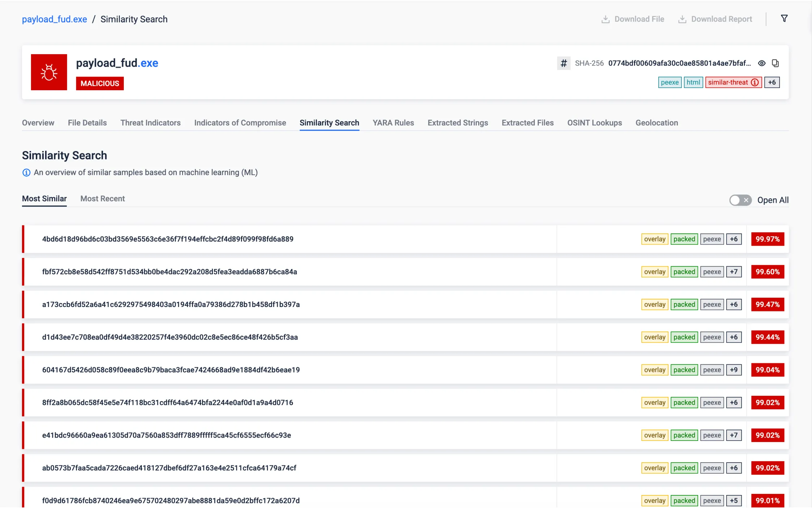Click the filter funnel icon
The width and height of the screenshot is (812, 508).
(x=784, y=18)
